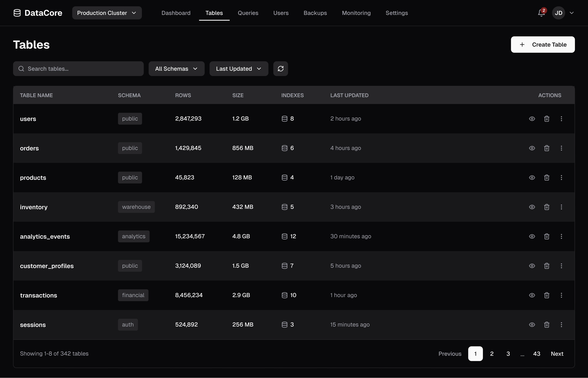
Task: Open the notifications bell
Action: pos(541,13)
